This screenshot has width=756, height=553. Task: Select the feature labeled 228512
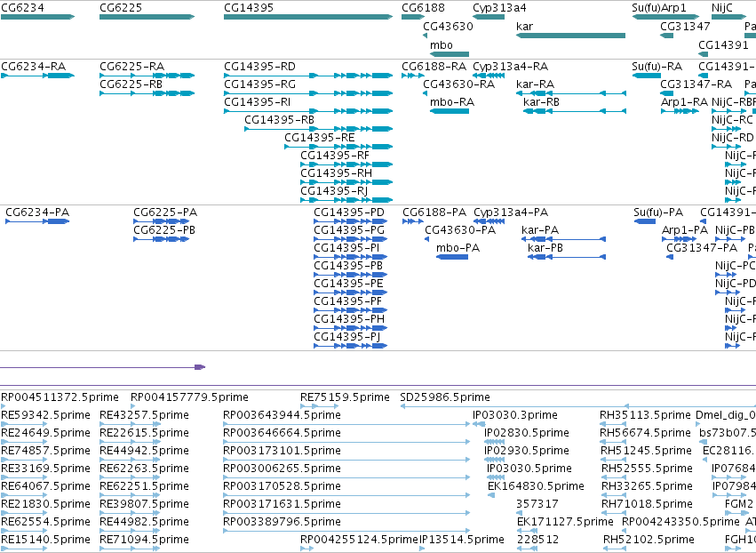(x=538, y=539)
